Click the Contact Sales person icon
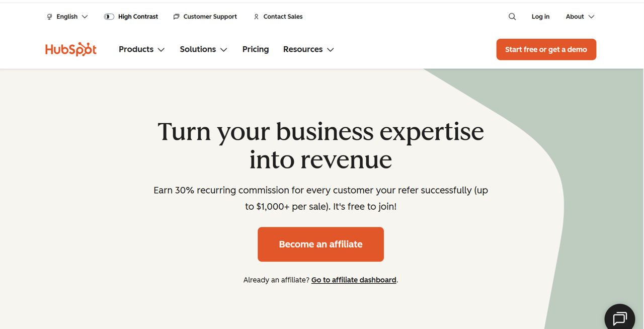This screenshot has height=329, width=644. point(256,17)
